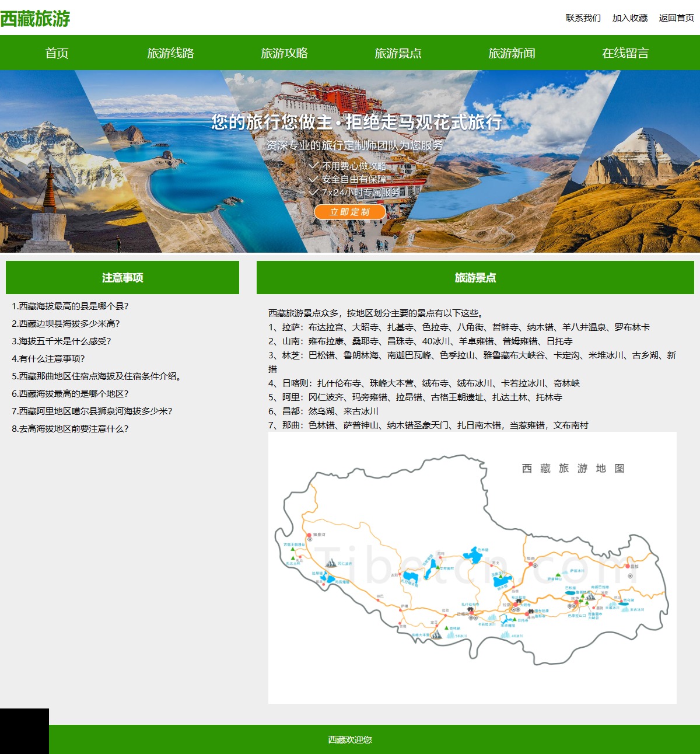Click the 西藏旅游 site logo
Viewport: 700px width, 754px height.
[35, 19]
